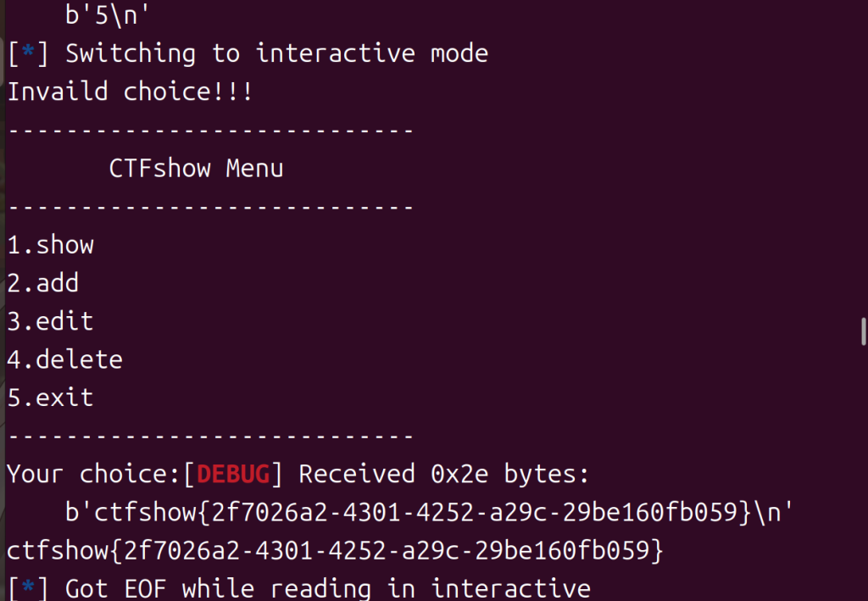Click the "CTFshow Menu" heading text
Viewport: 868px width, 601px height.
pyautogui.click(x=196, y=169)
